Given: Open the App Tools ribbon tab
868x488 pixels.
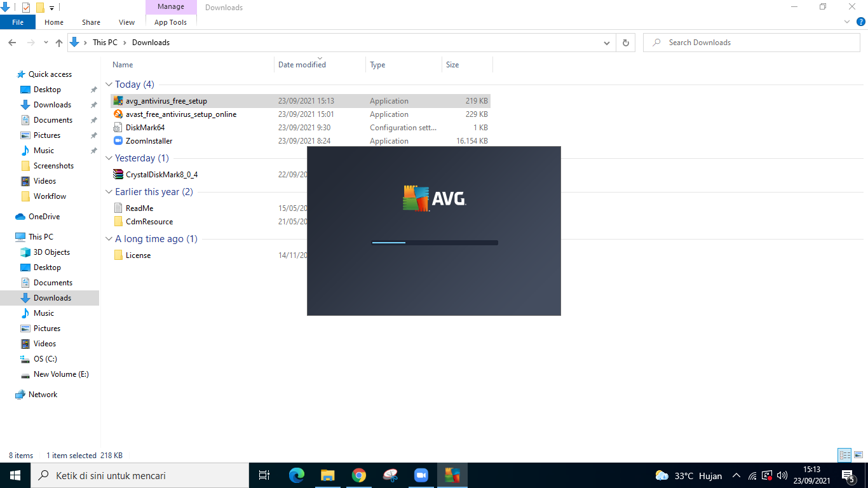Looking at the screenshot, I should pyautogui.click(x=170, y=22).
